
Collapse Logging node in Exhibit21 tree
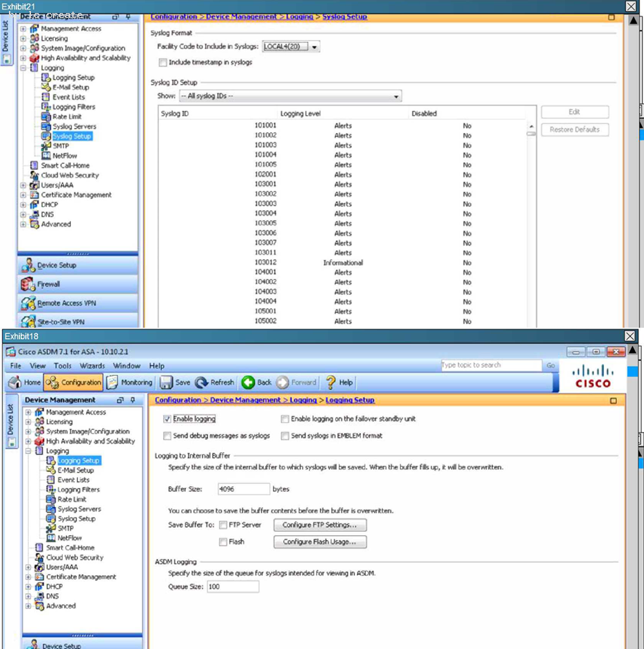(23, 68)
